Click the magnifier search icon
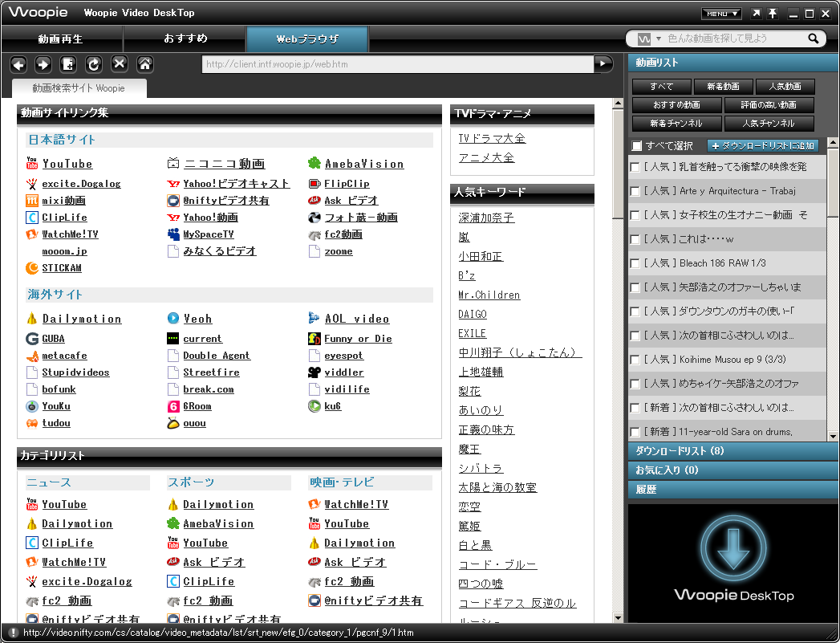The image size is (840, 643). point(814,39)
